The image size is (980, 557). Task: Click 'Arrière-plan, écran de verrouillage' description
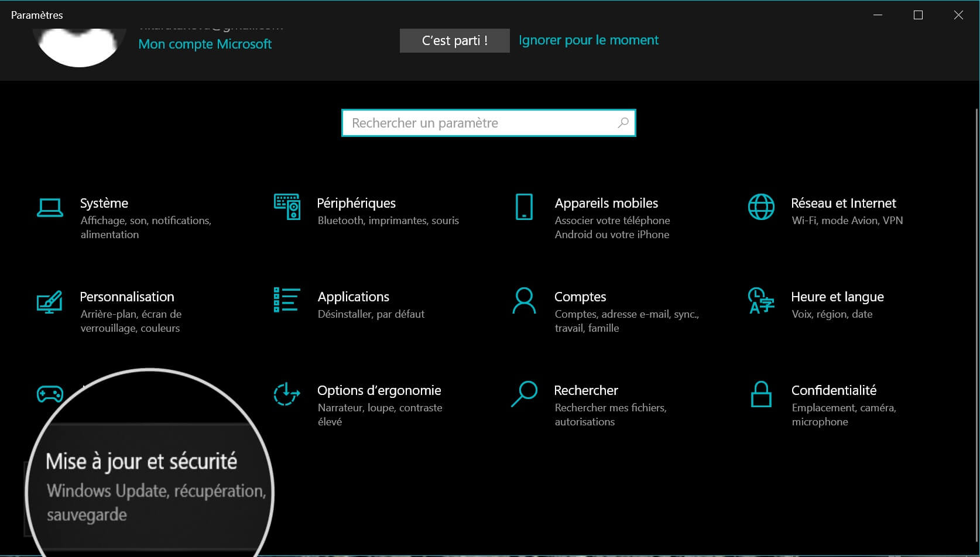click(131, 321)
